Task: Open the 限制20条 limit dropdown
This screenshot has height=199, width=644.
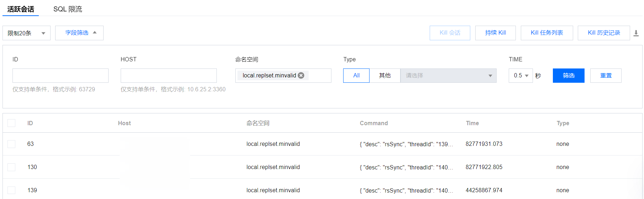Action: 26,33
